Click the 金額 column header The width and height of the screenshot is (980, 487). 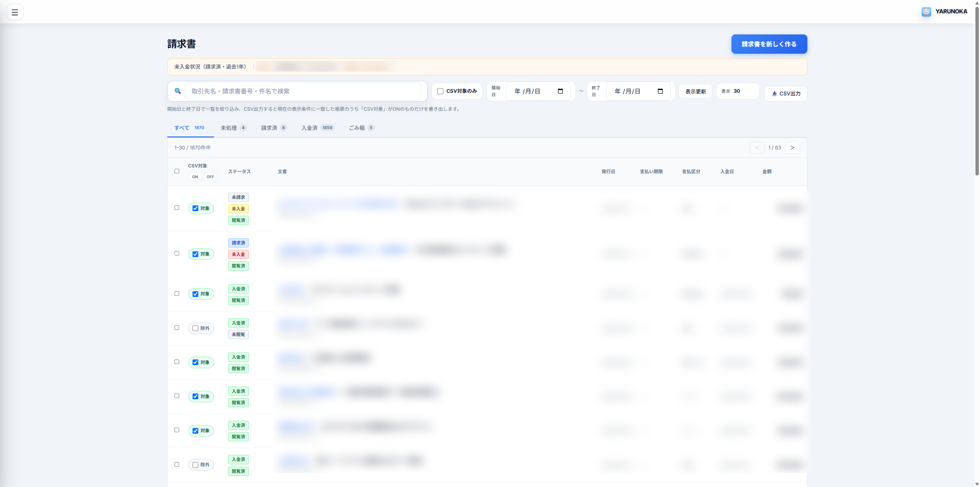point(767,172)
